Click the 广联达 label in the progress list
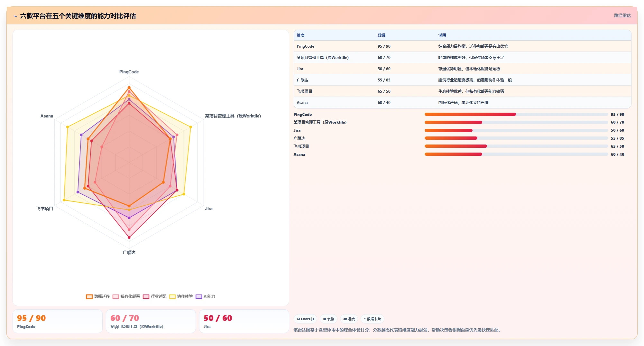Screen dimensions: 644x346 299,138
